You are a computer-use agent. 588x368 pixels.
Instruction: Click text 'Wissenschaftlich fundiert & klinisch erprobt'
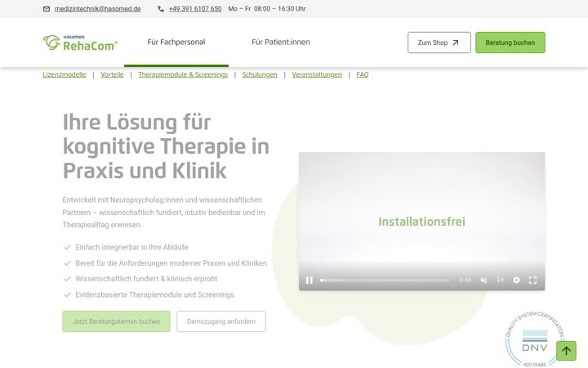tap(146, 279)
